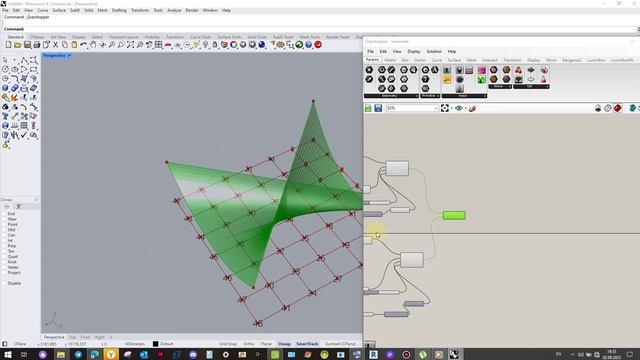Select the Pan view hand tool
Image resolution: width=640 pixels, height=360 pixels.
tap(93, 45)
